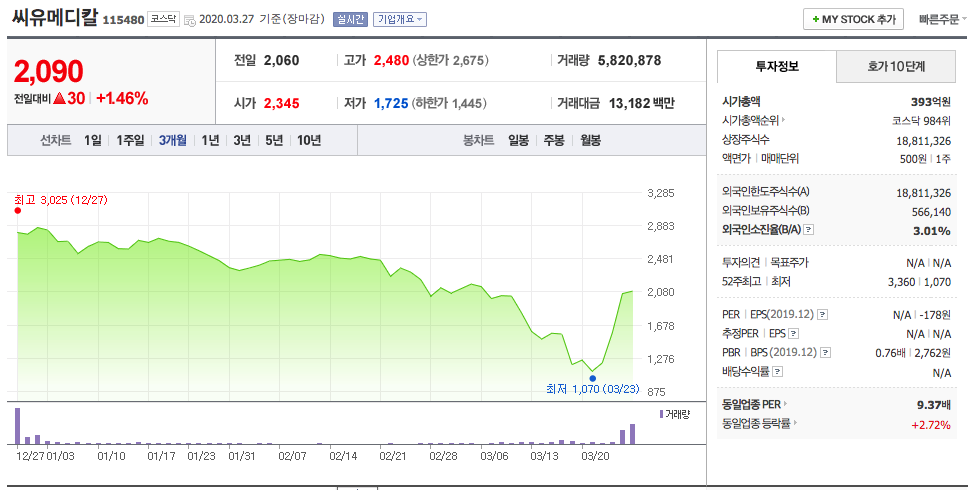The height and width of the screenshot is (490, 973).
Task: Click 거래대금 value 13,182 백만
Action: point(641,103)
